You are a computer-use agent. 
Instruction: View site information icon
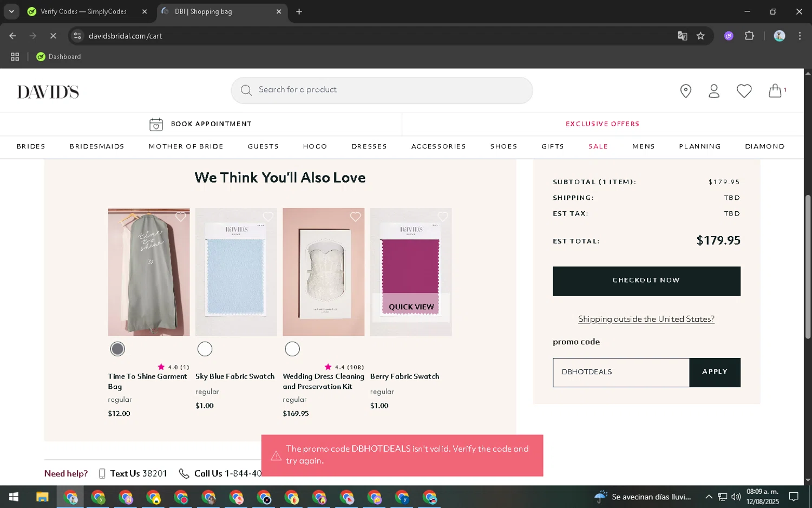[x=77, y=36]
